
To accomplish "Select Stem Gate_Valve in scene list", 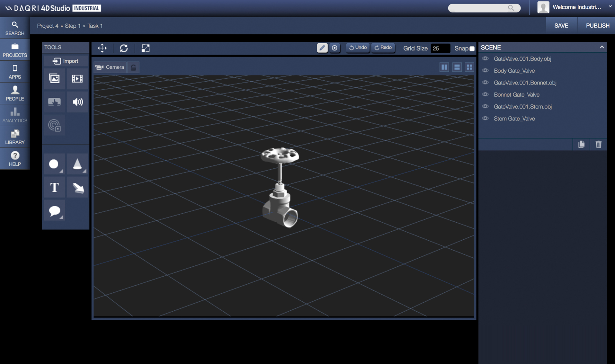I will (x=514, y=119).
